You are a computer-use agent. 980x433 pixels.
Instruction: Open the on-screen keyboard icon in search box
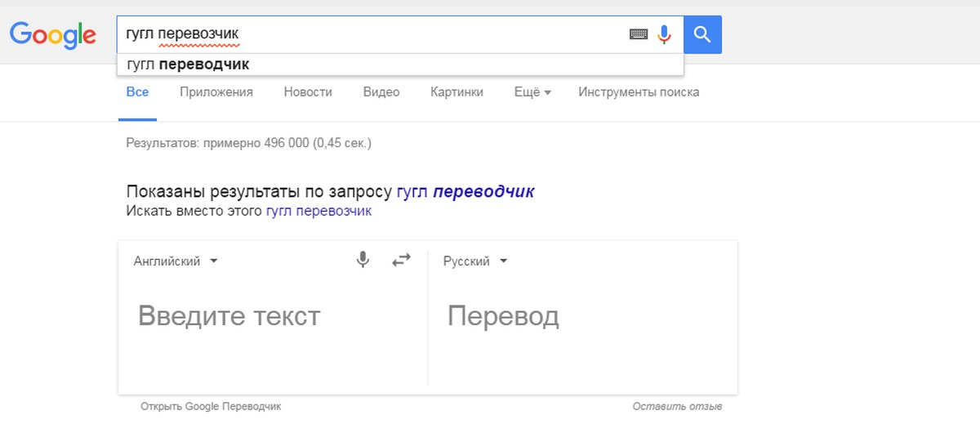coord(638,34)
